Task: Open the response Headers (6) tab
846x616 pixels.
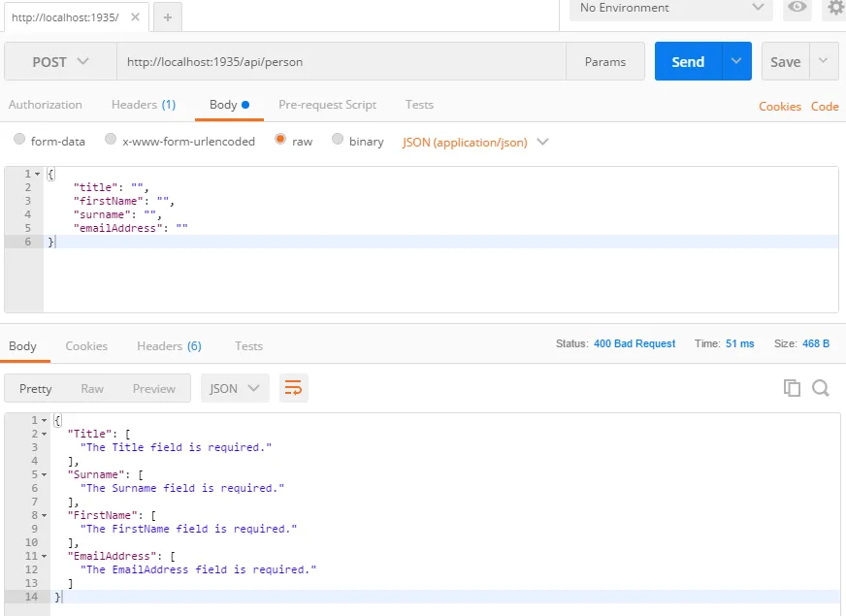Action: (169, 345)
